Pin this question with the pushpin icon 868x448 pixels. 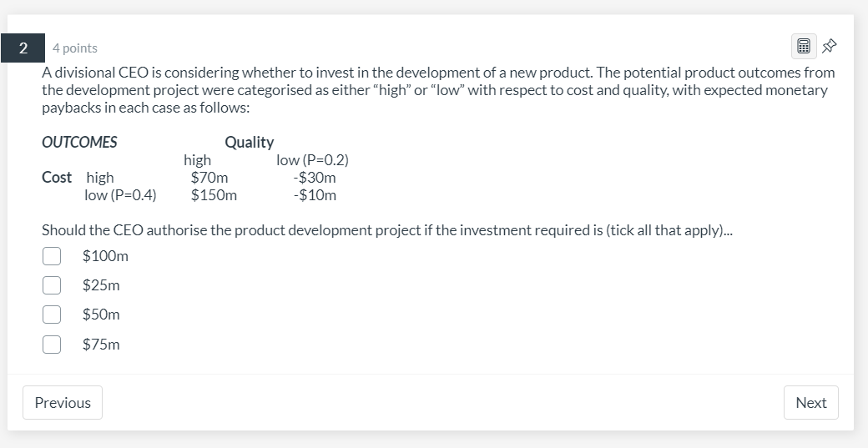coord(829,46)
